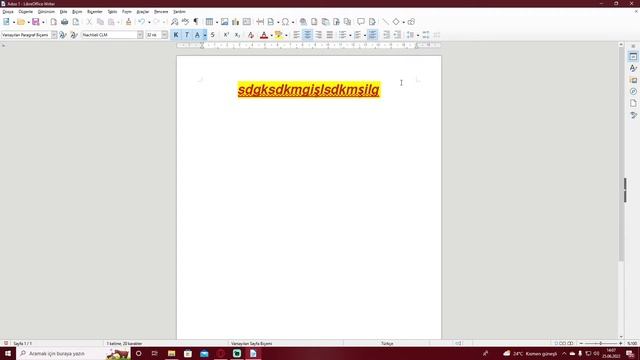The image size is (640, 360).
Task: Decrease indent
Action: [x=397, y=35]
